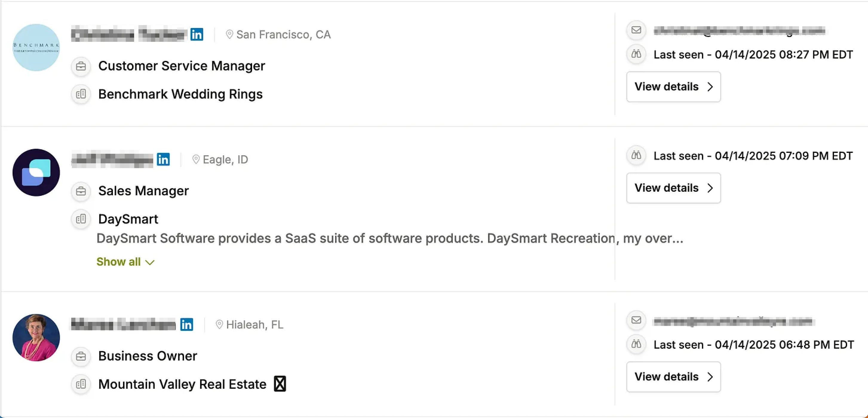Click the DaySmart logo avatar
Viewport: 868px width, 418px height.
point(36,173)
